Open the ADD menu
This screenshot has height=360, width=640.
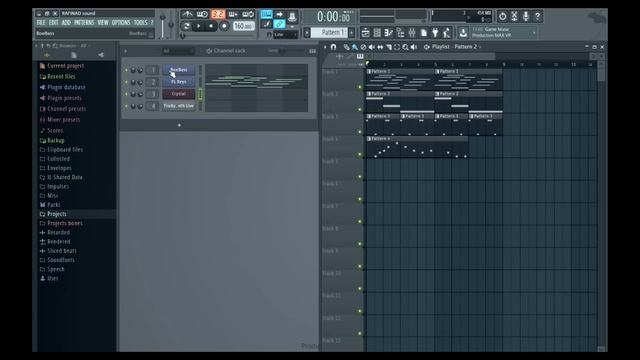(x=66, y=22)
